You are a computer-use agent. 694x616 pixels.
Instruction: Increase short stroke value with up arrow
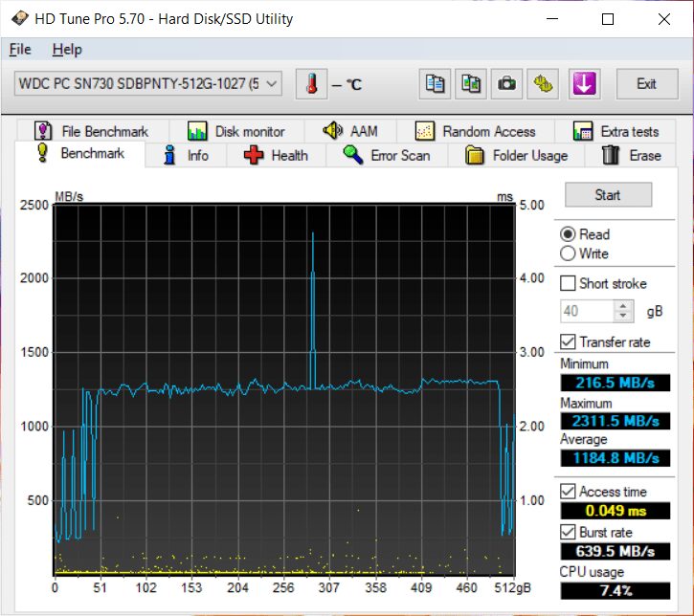click(624, 306)
